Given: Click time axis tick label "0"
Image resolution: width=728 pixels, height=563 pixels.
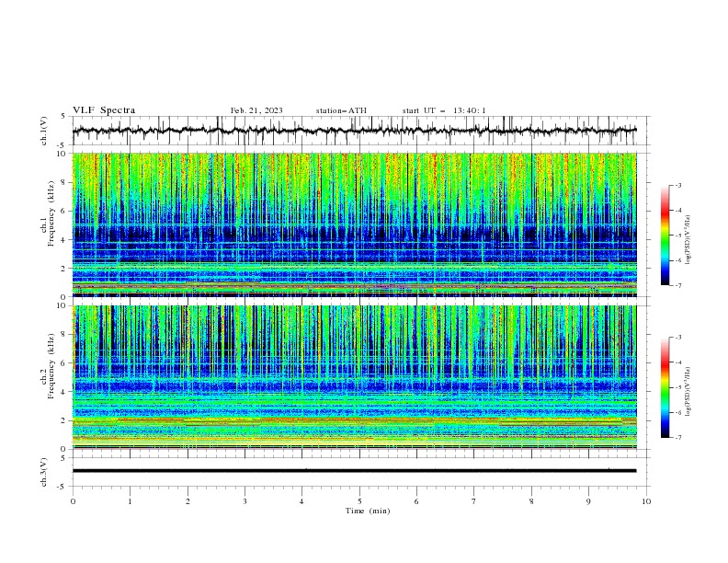Looking at the screenshot, I should (73, 501).
